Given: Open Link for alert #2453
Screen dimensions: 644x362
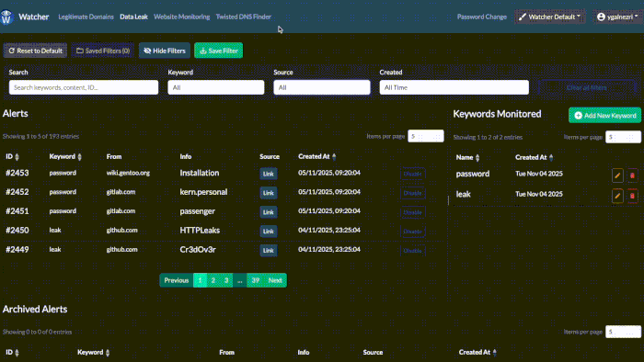Looking at the screenshot, I should point(269,174).
